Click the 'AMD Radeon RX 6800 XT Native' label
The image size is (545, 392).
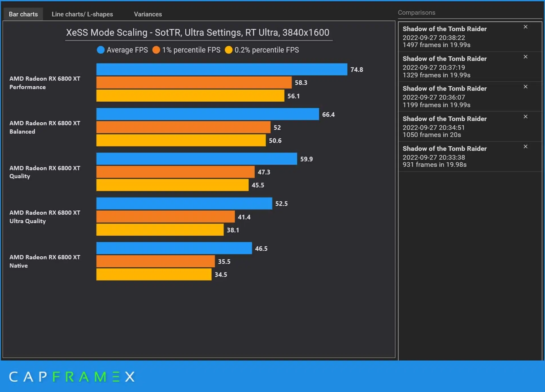point(45,261)
